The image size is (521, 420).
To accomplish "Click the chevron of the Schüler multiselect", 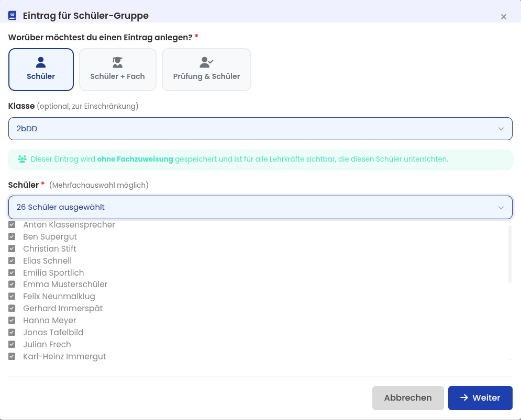I will (501, 208).
